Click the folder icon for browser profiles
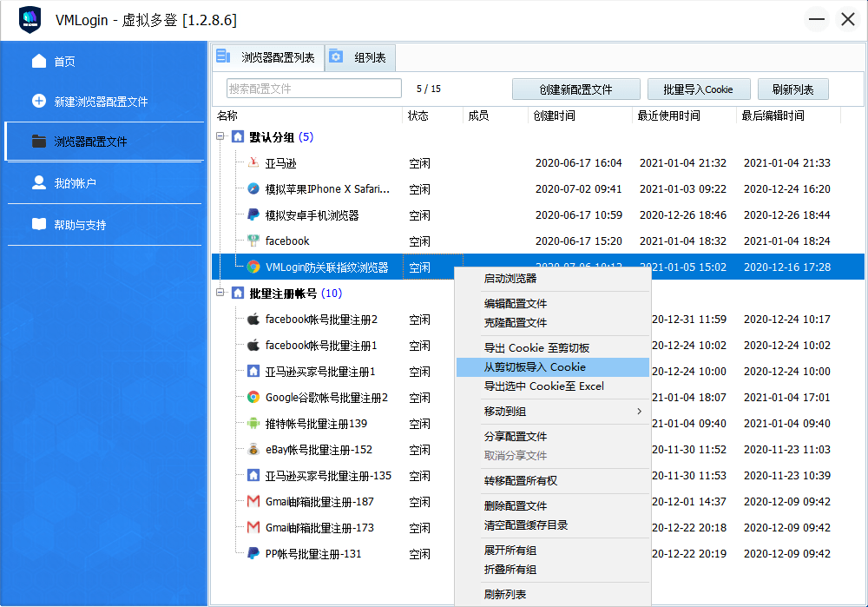868x607 pixels. (39, 142)
